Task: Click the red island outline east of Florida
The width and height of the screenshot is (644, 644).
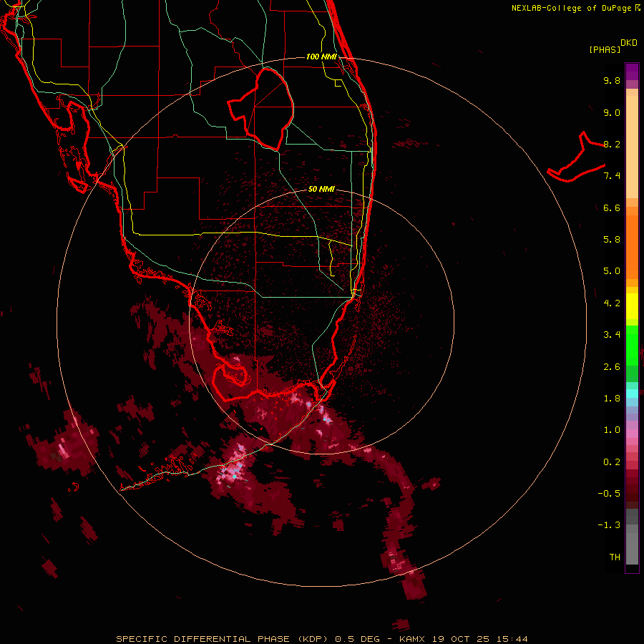Action: pos(576,157)
